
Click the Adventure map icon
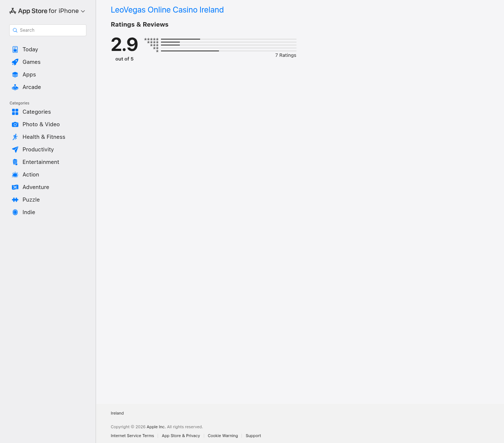coord(15,187)
